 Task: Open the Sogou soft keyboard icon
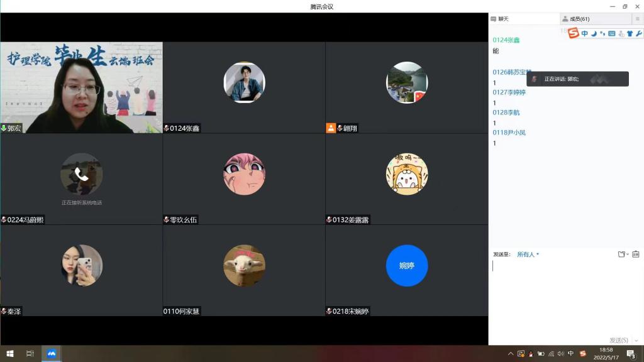(611, 33)
